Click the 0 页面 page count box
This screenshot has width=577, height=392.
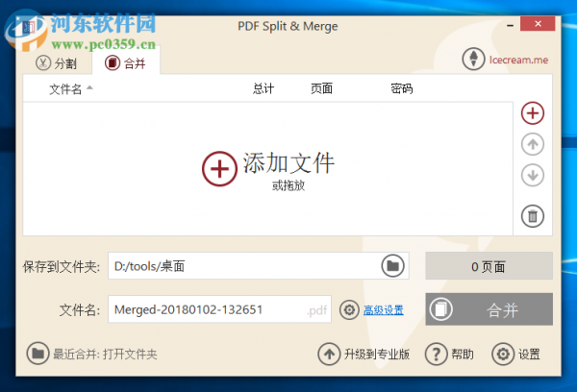pyautogui.click(x=489, y=266)
